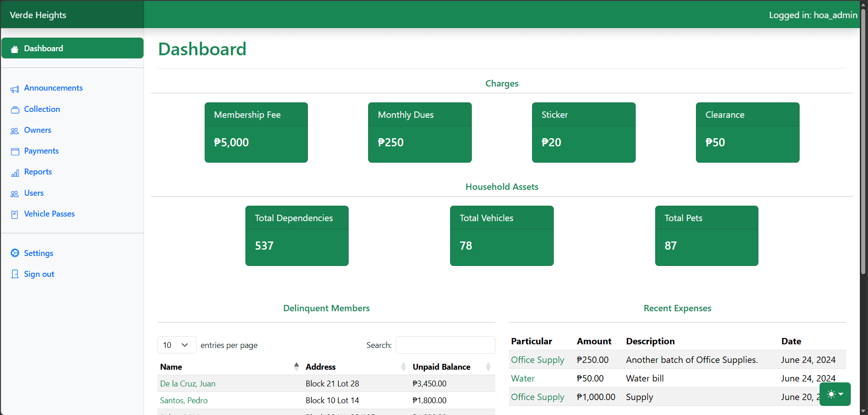Open Owners via its people icon
Viewport: 868px width, 415px height.
point(15,130)
